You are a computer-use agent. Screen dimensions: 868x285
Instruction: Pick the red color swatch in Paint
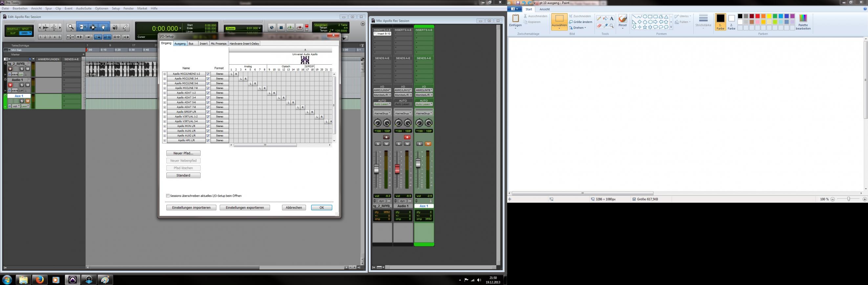[757, 16]
